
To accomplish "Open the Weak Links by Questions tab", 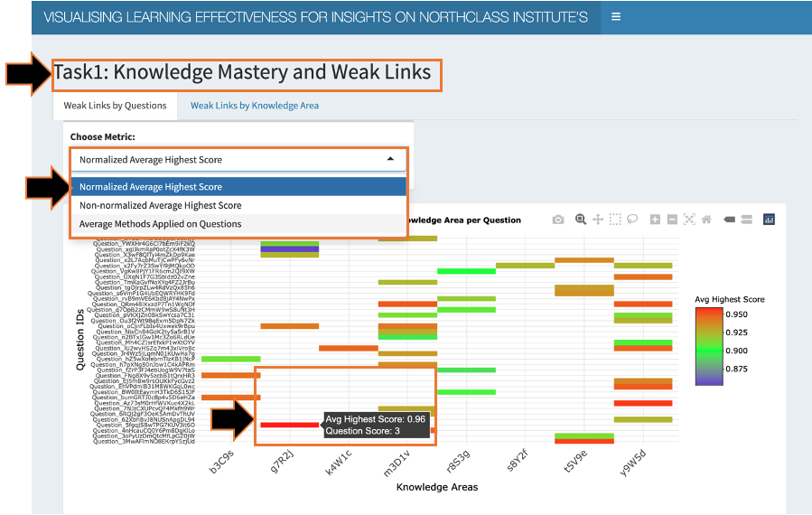I will pyautogui.click(x=115, y=106).
